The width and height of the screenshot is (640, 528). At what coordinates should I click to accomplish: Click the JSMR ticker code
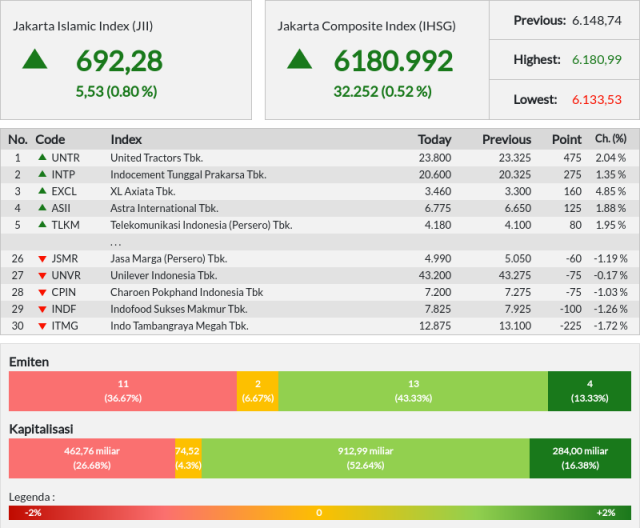point(64,259)
